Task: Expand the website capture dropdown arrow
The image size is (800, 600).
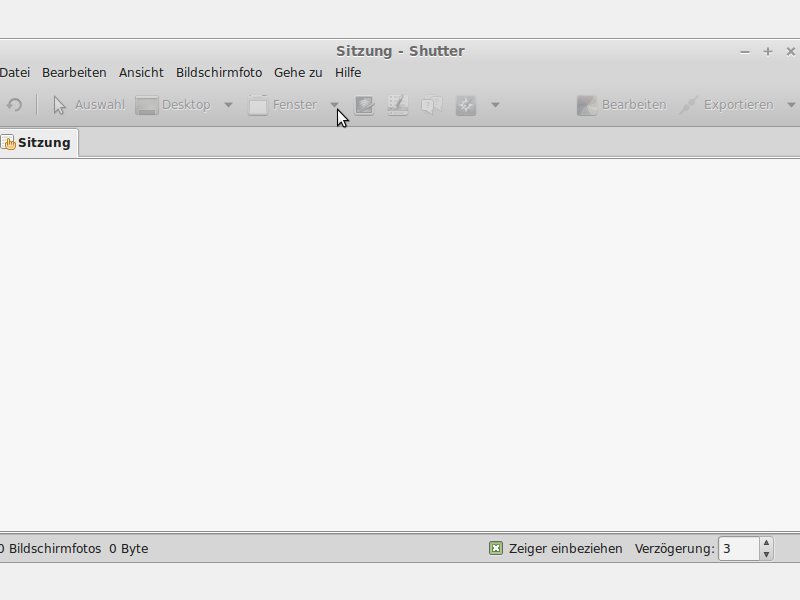Action: pyautogui.click(x=495, y=105)
